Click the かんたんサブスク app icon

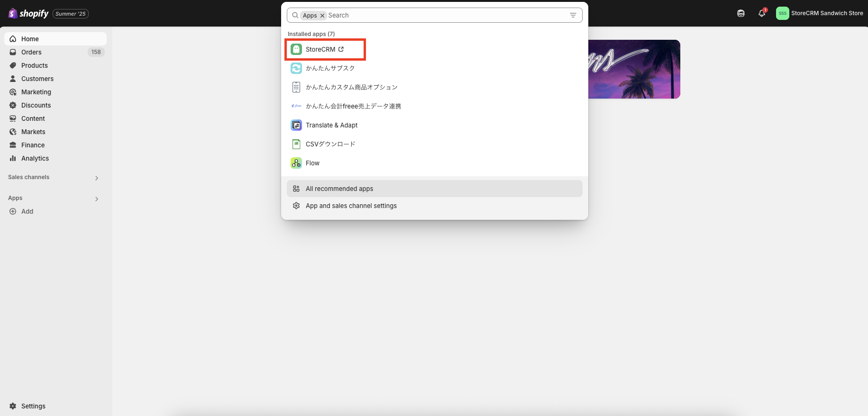coord(296,68)
